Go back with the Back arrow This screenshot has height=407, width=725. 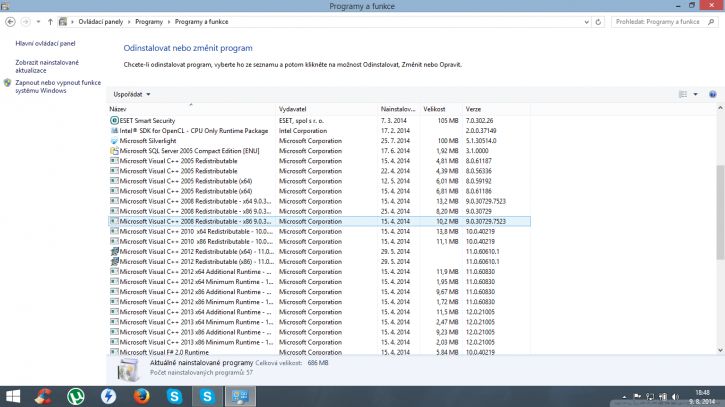(x=10, y=22)
